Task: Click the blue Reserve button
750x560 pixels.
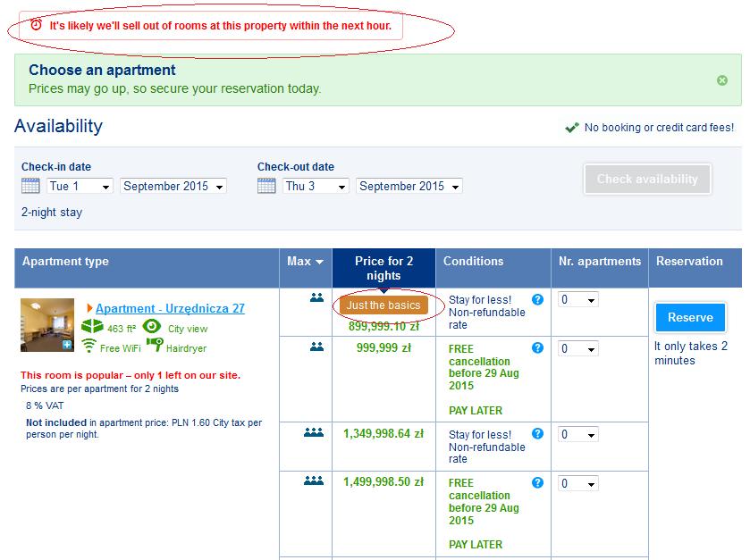Action: point(690,317)
